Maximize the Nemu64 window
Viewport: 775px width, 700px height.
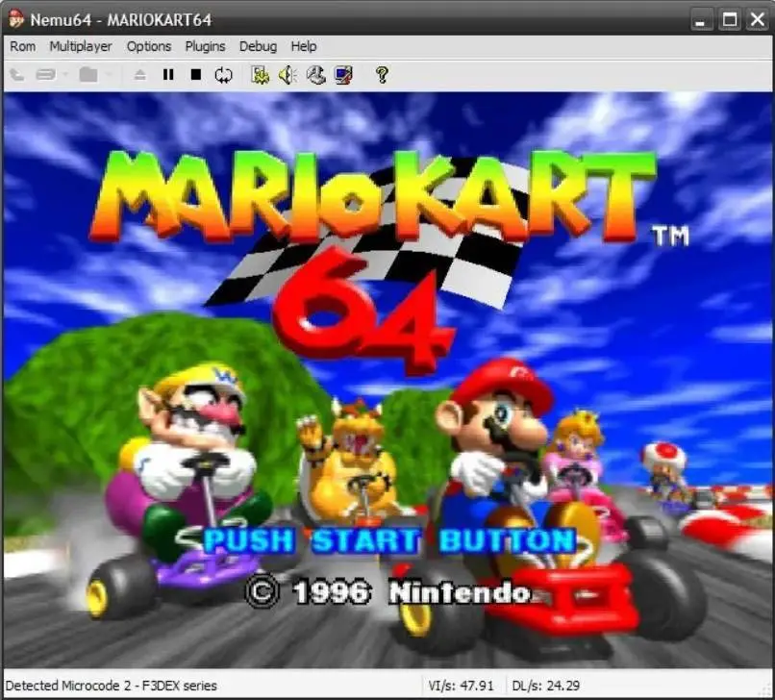(730, 20)
